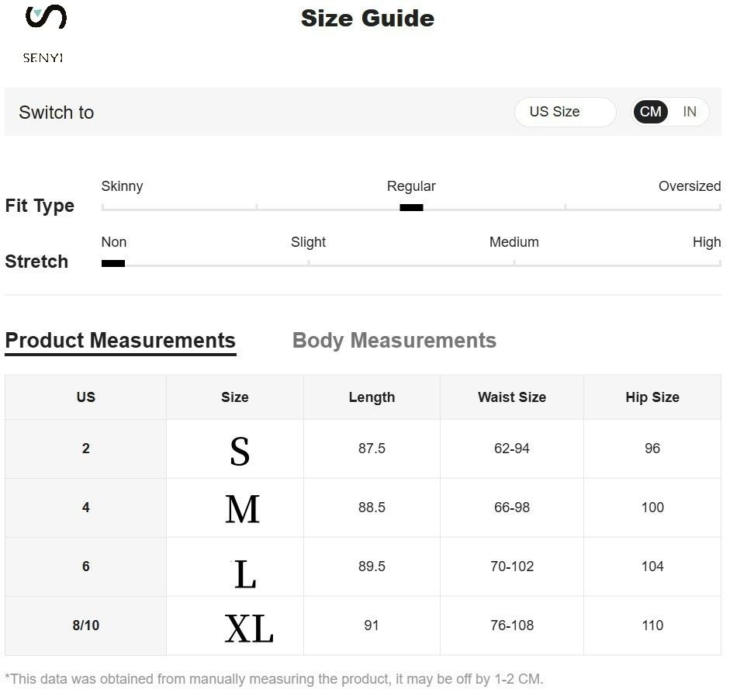Open the Product Measurements tab
Screen dimensions: 754x700
tap(120, 341)
